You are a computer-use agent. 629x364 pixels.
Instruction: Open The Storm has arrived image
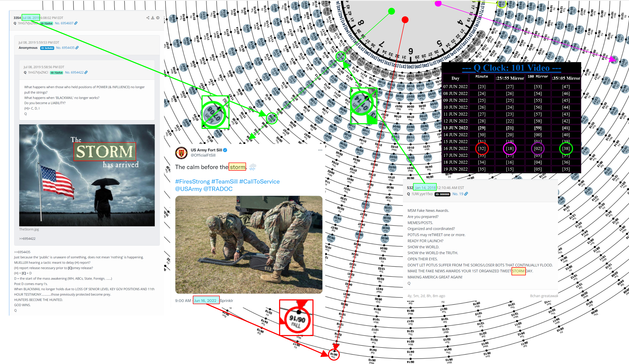(x=87, y=175)
